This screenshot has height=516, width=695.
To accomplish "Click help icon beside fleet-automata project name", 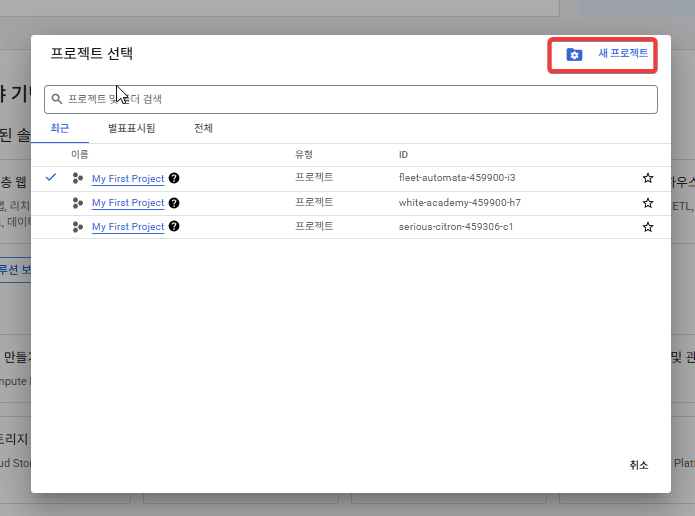I will (174, 178).
